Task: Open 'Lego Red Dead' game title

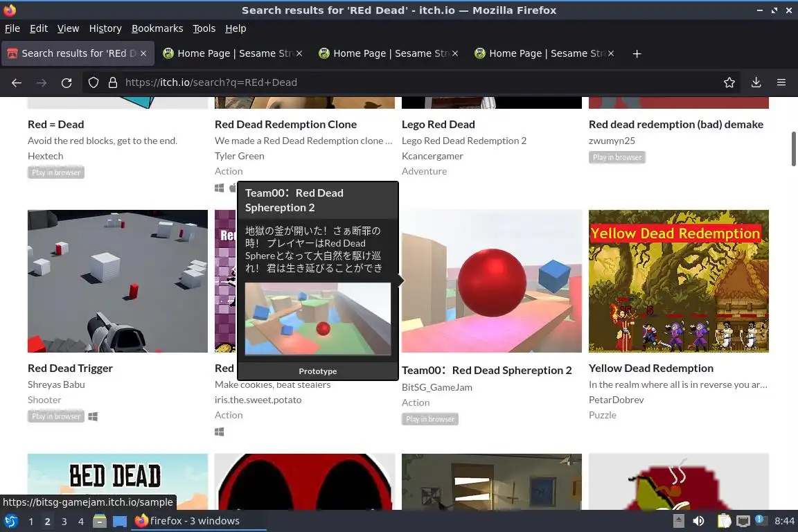Action: tap(438, 124)
